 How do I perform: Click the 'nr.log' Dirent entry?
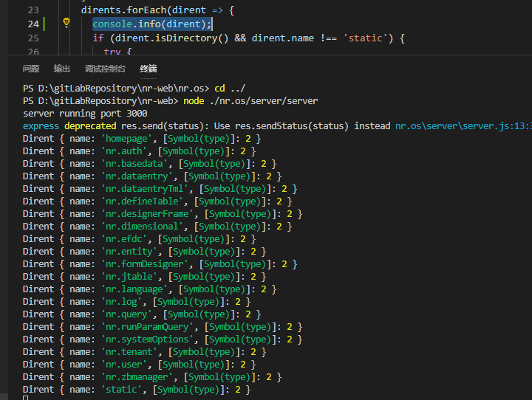point(137,302)
